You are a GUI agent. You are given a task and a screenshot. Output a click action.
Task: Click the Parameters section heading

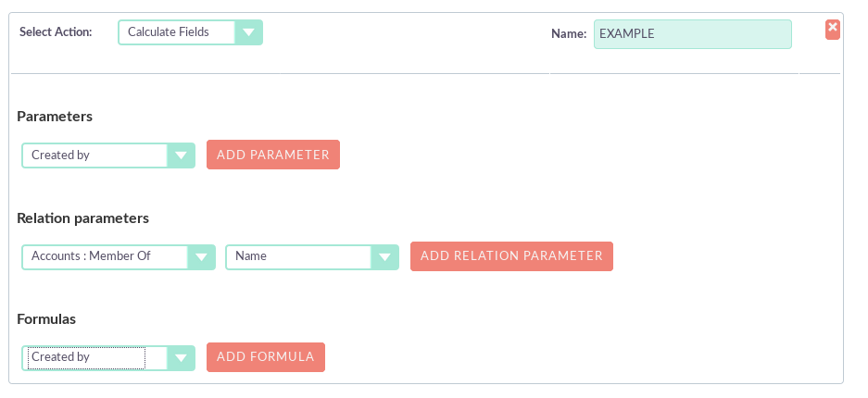coord(55,117)
